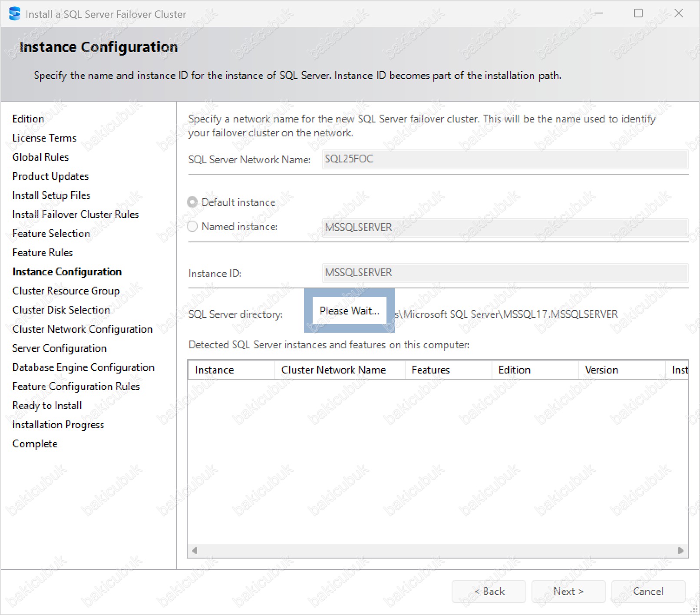Sort by the Instance column header

pyautogui.click(x=231, y=370)
